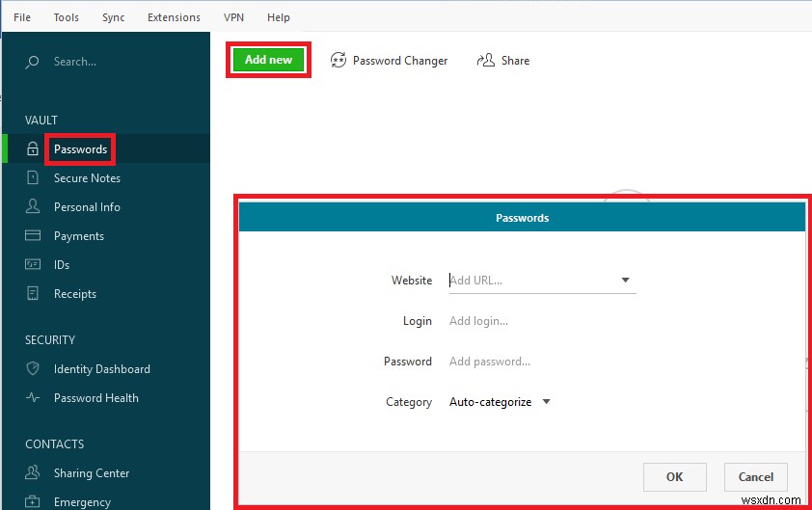Open the Extensions menu
The width and height of the screenshot is (812, 510).
pos(174,17)
